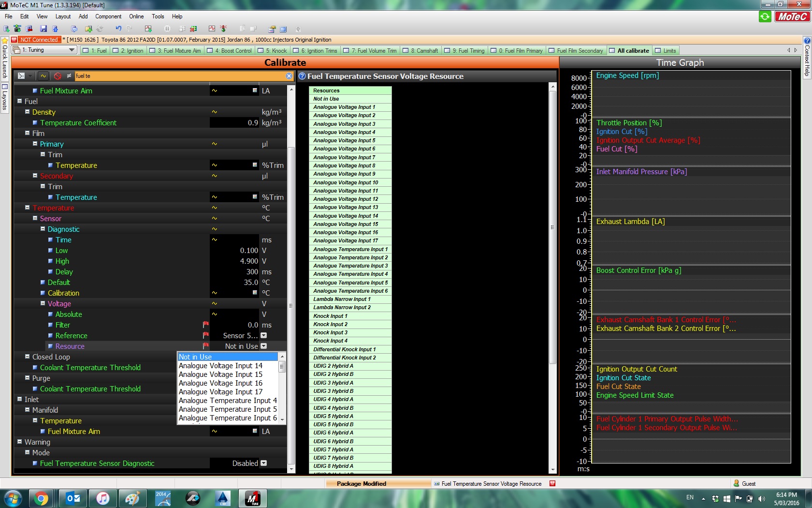Screen dimensions: 812x508
Task: Click the upload arrow icon next to Save
Action: [56, 29]
